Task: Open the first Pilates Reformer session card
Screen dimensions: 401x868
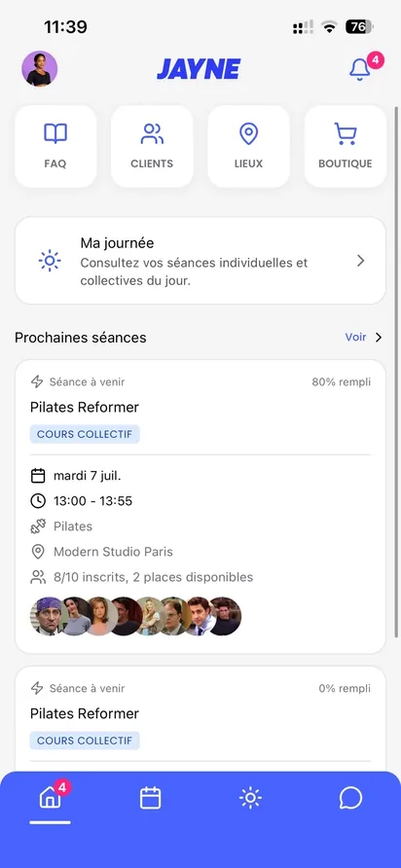Action: tap(200, 507)
